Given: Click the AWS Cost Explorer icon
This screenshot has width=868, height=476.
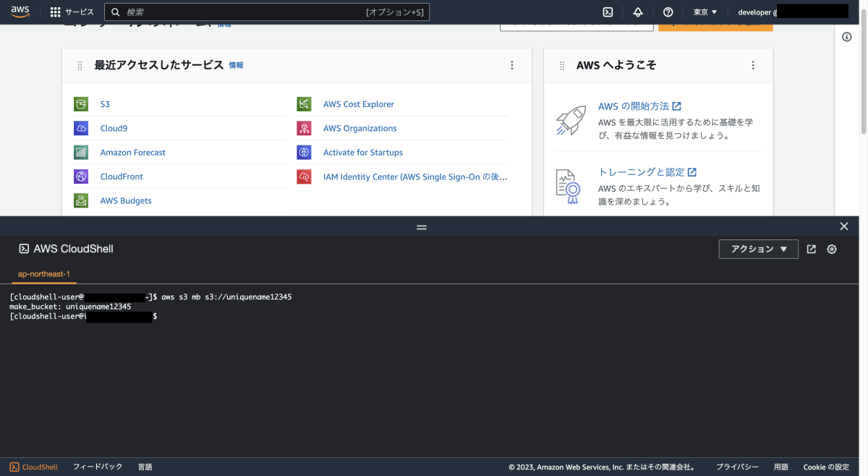Looking at the screenshot, I should click(304, 104).
